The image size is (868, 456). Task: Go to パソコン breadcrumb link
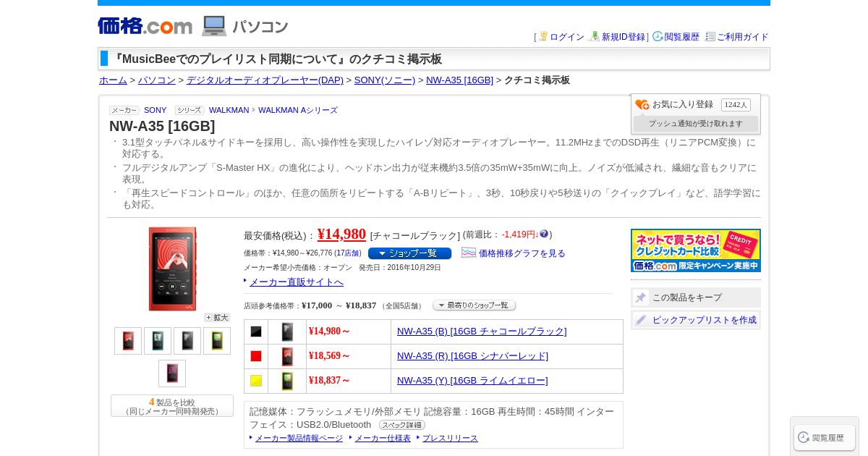tap(157, 80)
